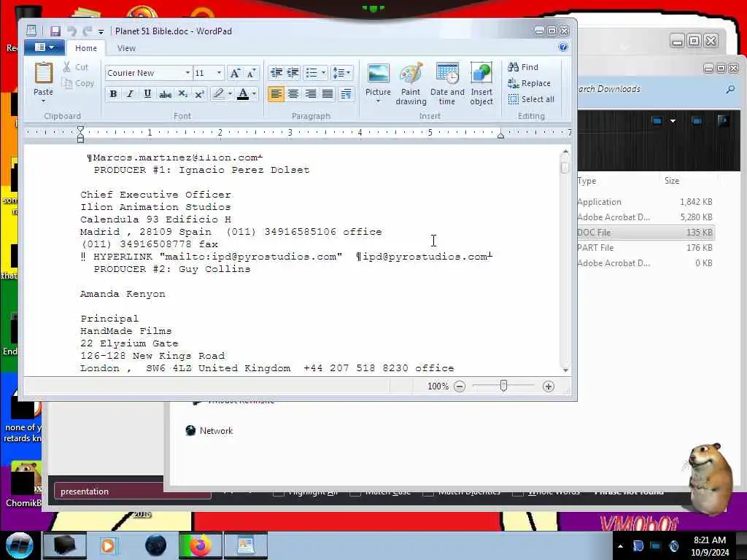Select Justify text alignment
Screen dimensions: 747x560
pyautogui.click(x=328, y=94)
